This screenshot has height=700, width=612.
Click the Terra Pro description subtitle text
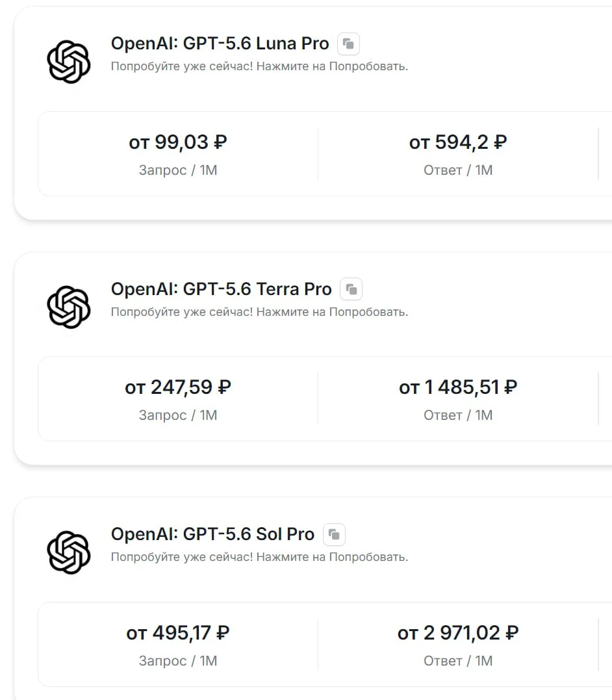[x=259, y=312]
